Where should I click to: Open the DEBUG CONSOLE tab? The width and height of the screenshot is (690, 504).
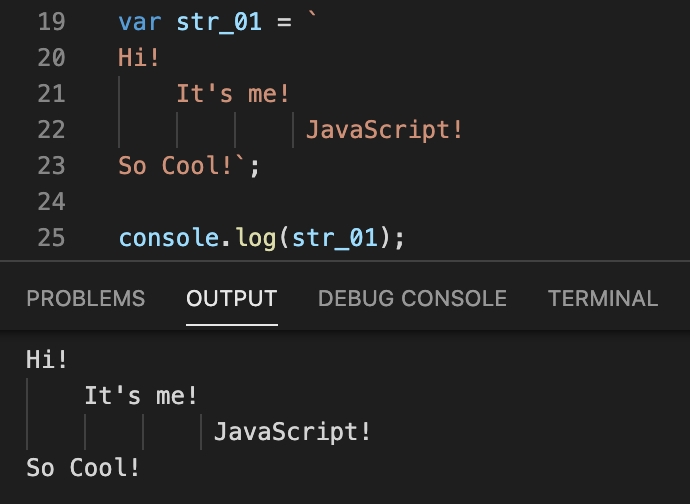(x=412, y=298)
